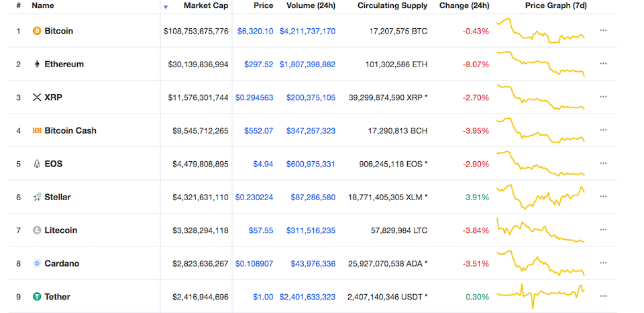Viewport: 644px width, 313px height.
Task: Open the XRP row more-options ellipsis
Action: 603,97
